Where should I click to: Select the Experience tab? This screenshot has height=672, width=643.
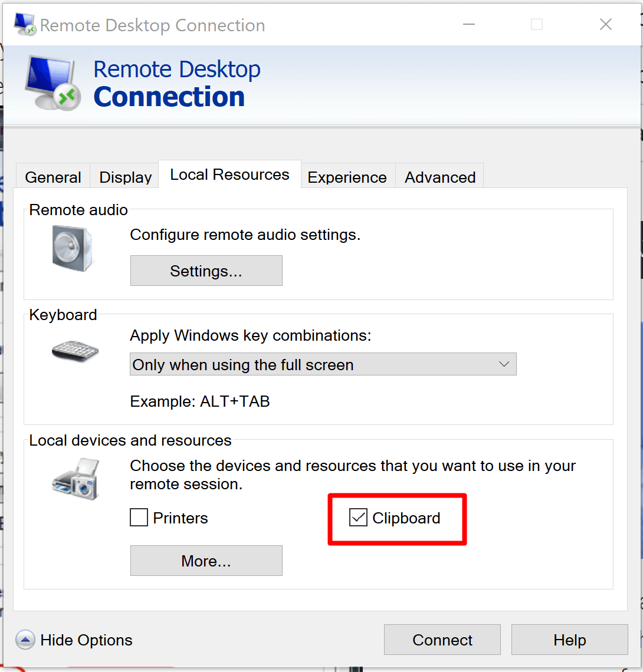[x=347, y=177]
